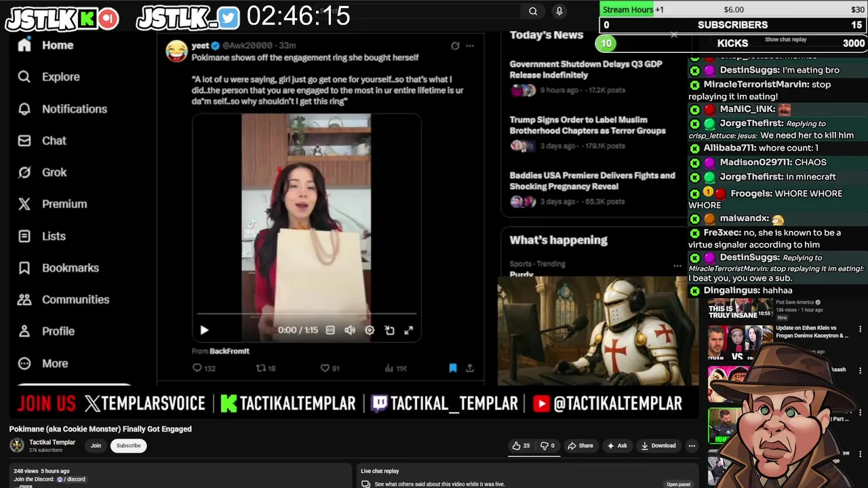Click the live chat replay icon
Image resolution: width=868 pixels, height=488 pixels.
[366, 484]
